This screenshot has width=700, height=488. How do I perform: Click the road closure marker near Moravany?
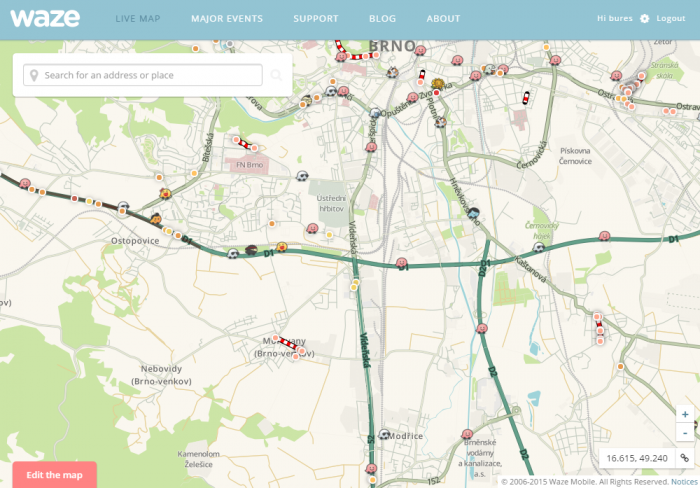(291, 347)
